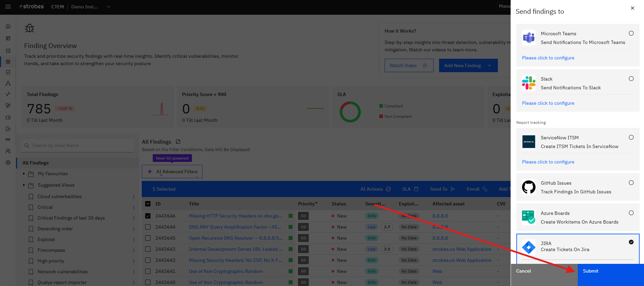
Task: Open the users icon in sidebar
Action: click(x=8, y=151)
